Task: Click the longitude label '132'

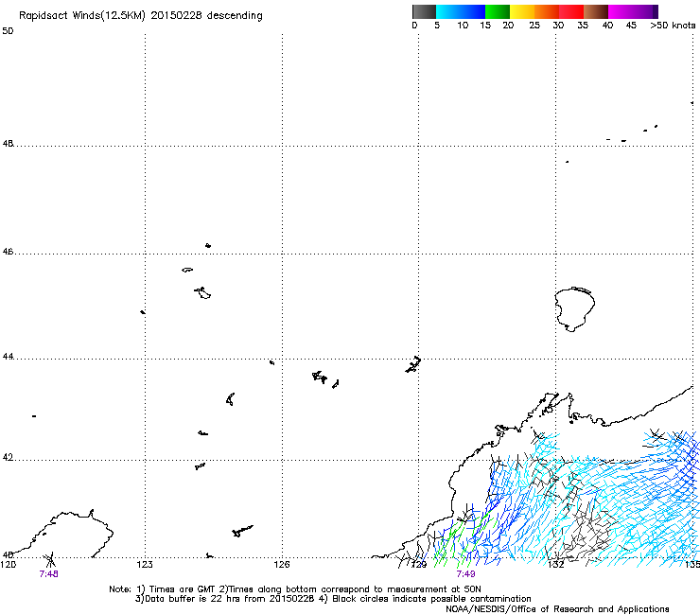Action: point(556,565)
